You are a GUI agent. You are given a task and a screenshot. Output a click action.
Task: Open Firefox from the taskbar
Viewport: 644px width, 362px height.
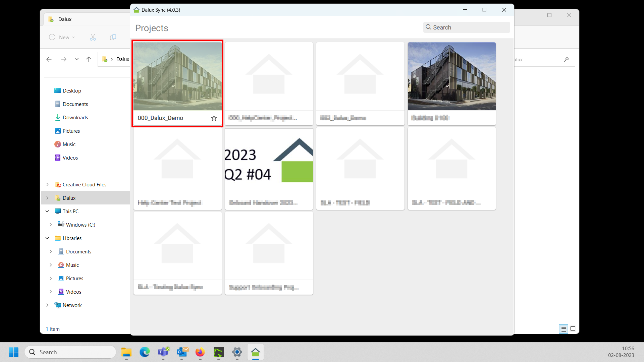pos(200,352)
